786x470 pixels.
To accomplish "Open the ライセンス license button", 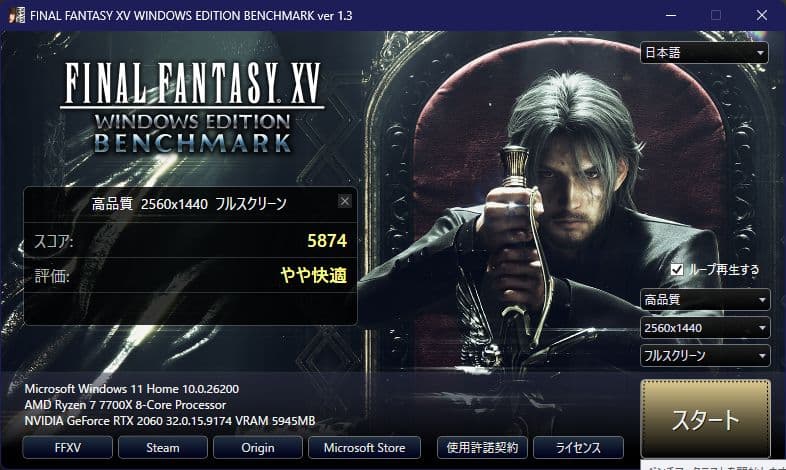I will (x=578, y=447).
